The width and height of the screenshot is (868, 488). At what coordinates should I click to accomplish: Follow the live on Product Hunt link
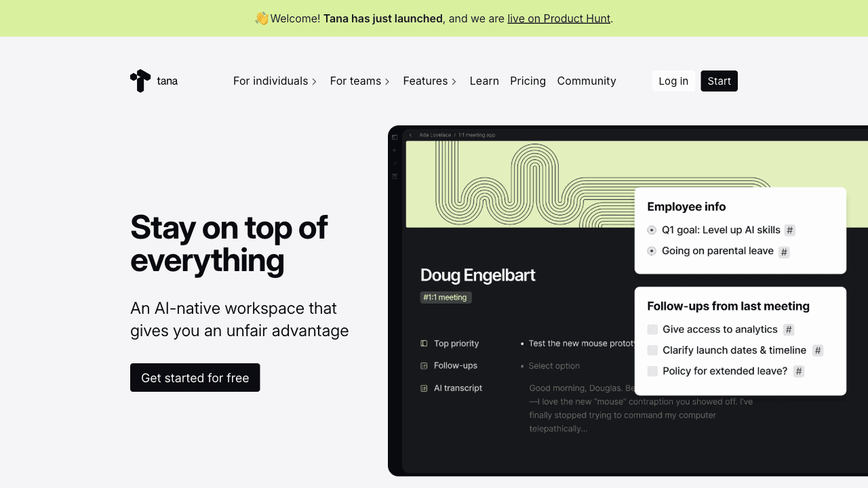559,18
